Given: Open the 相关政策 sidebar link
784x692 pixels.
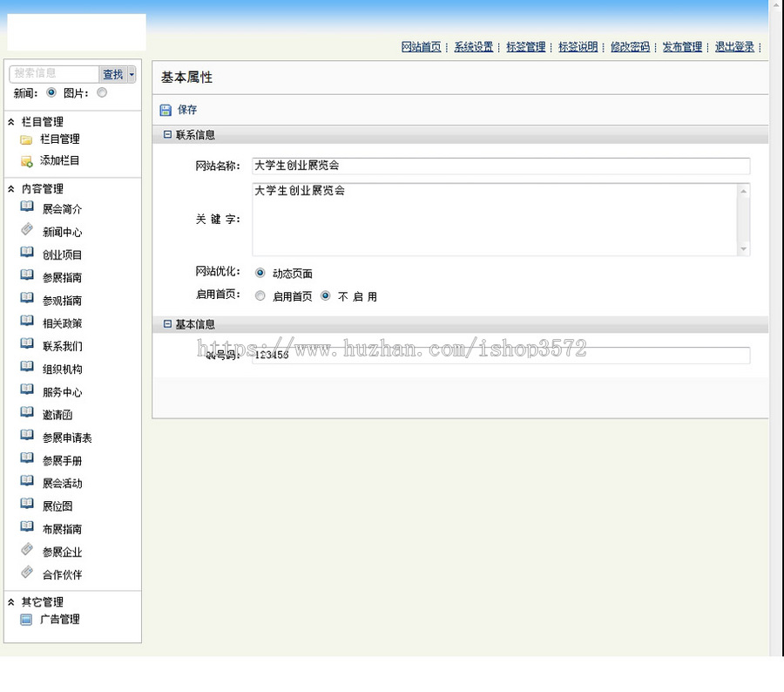Looking at the screenshot, I should pos(62,323).
